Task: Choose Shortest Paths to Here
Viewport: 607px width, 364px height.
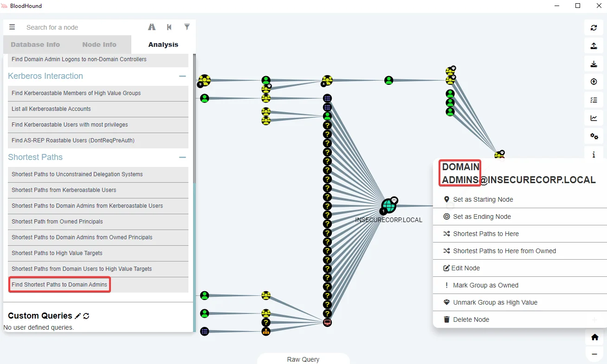Action: 520,234
